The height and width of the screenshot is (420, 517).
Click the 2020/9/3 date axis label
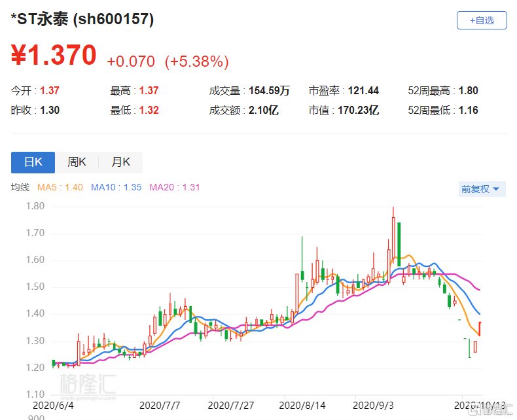(x=373, y=405)
